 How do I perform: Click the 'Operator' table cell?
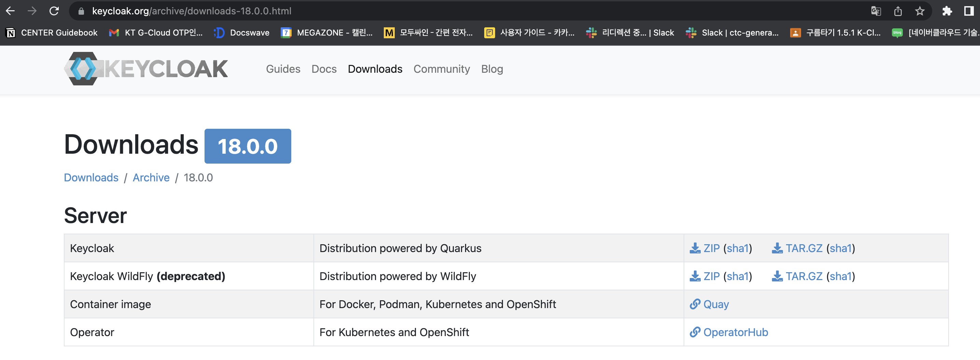[x=189, y=332]
